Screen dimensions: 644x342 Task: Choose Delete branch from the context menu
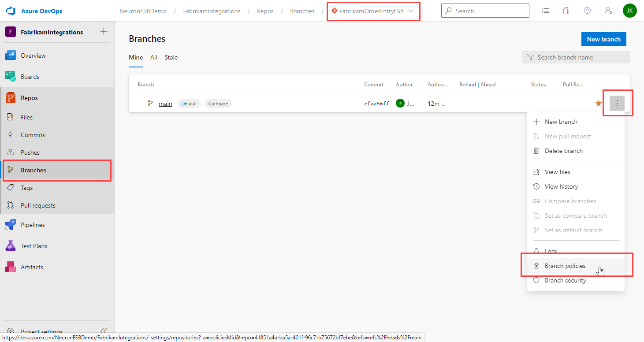[x=576, y=151]
